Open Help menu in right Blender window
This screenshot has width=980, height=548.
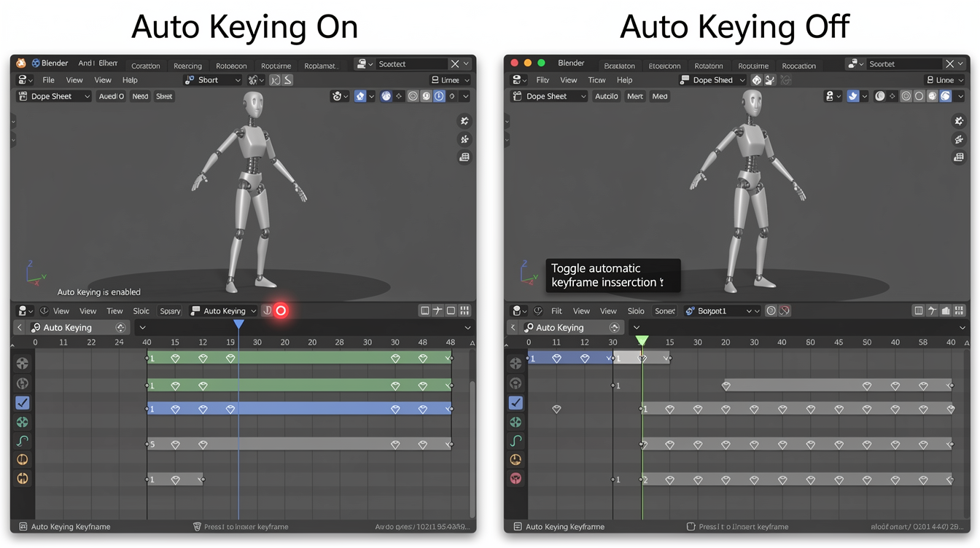(624, 80)
